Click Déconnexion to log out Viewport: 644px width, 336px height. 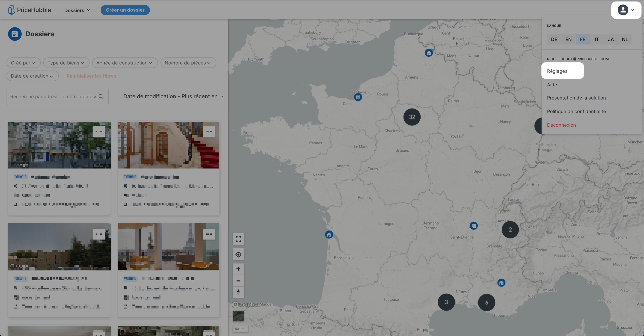click(561, 125)
